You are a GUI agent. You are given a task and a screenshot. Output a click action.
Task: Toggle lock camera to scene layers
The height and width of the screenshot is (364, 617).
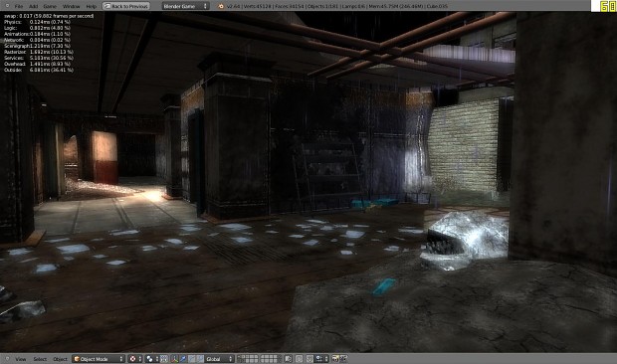(x=289, y=358)
